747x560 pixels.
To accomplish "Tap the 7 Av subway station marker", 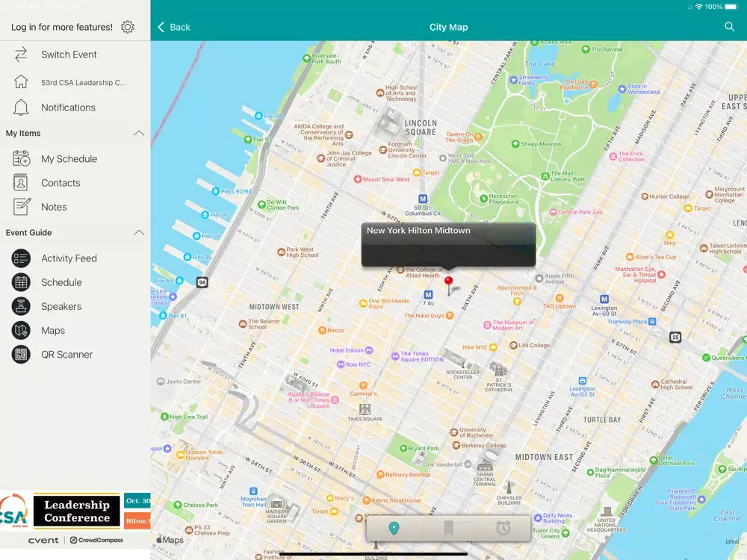I will coord(428,295).
